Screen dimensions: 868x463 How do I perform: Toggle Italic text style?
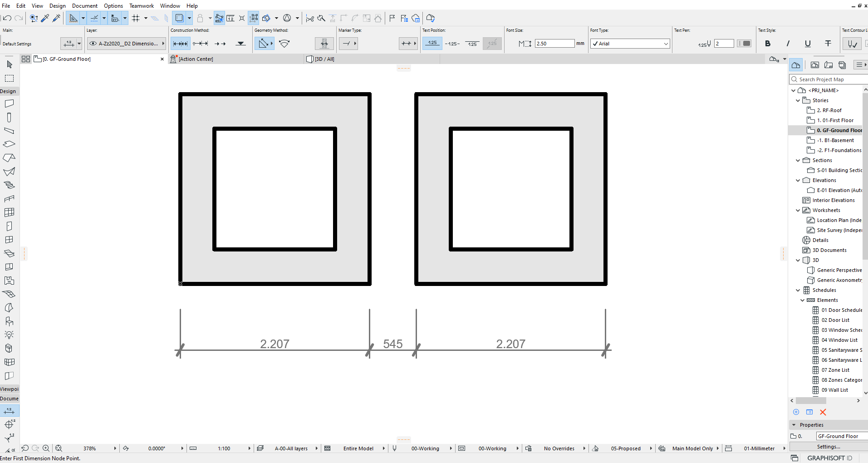coord(788,44)
